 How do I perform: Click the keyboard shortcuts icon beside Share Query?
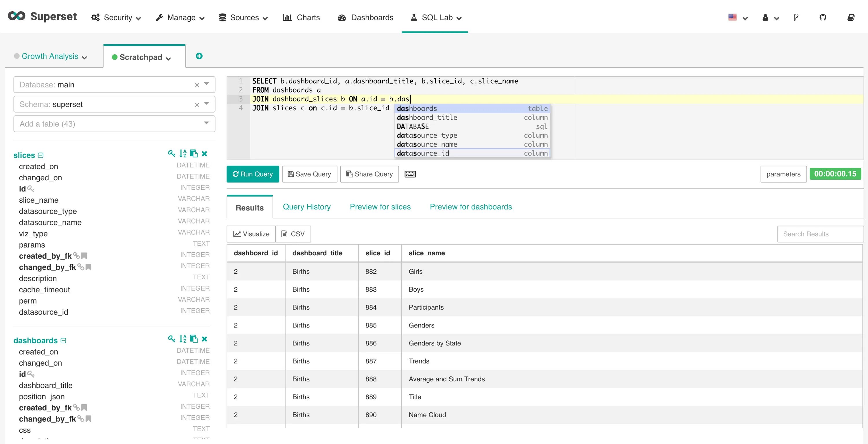pos(410,174)
